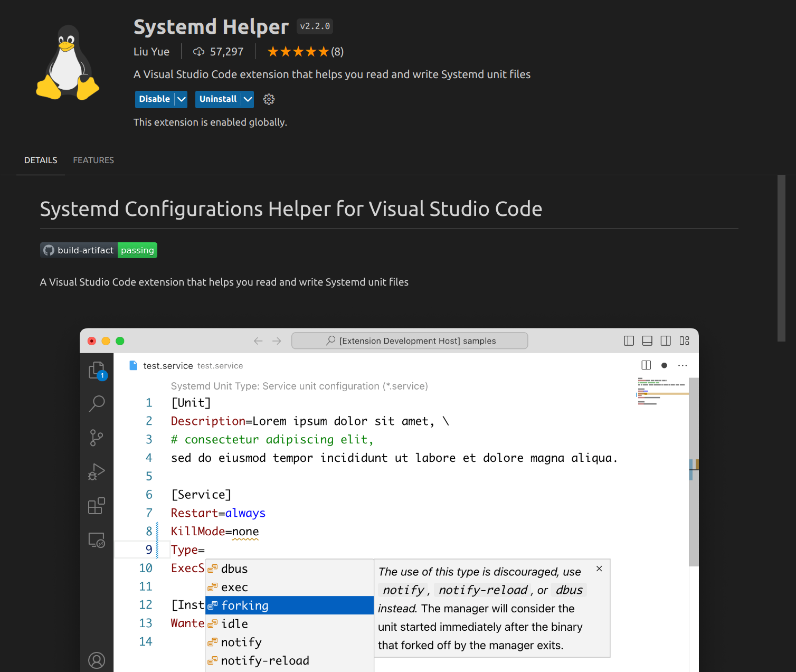Open the Uninstall button's dropdown arrow
796x672 pixels.
[x=247, y=99]
